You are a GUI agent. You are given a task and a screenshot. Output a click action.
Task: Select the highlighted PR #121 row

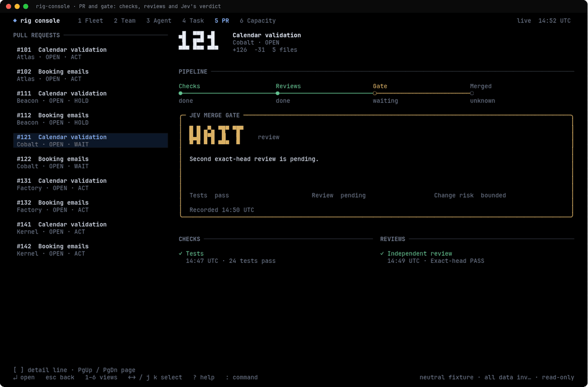pyautogui.click(x=90, y=140)
